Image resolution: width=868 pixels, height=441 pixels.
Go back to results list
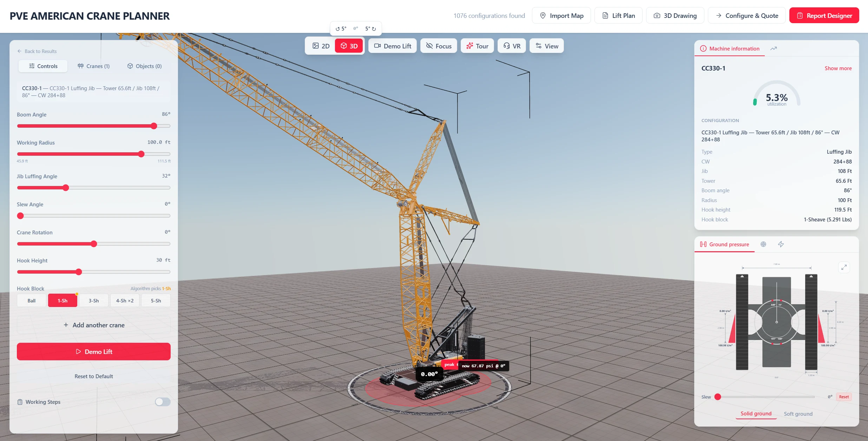(x=37, y=51)
